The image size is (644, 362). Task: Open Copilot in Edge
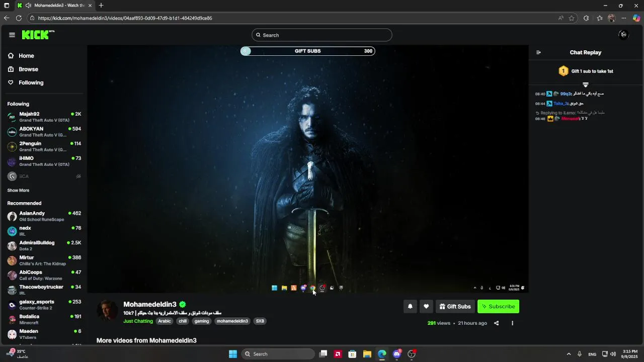pyautogui.click(x=636, y=18)
